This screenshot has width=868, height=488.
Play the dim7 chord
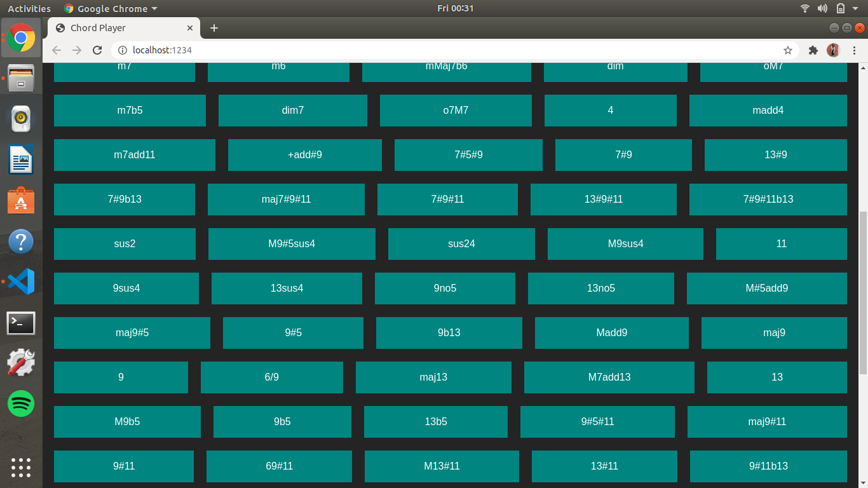(292, 111)
